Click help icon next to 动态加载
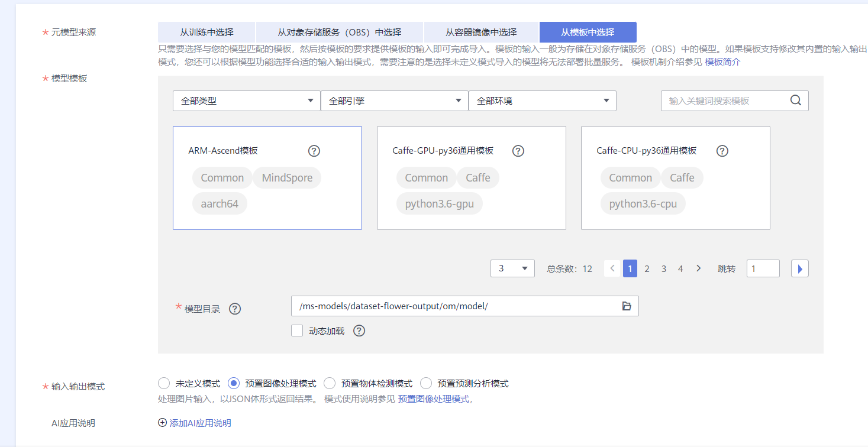 click(x=359, y=331)
